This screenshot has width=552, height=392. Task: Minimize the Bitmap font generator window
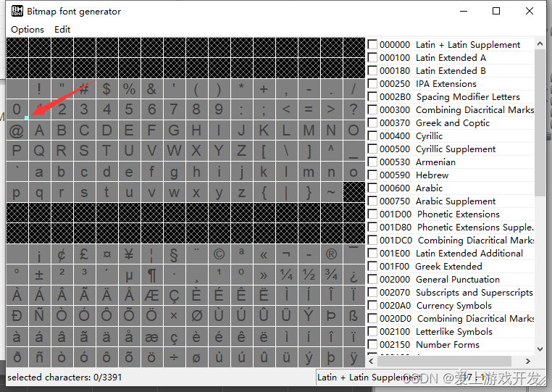464,11
